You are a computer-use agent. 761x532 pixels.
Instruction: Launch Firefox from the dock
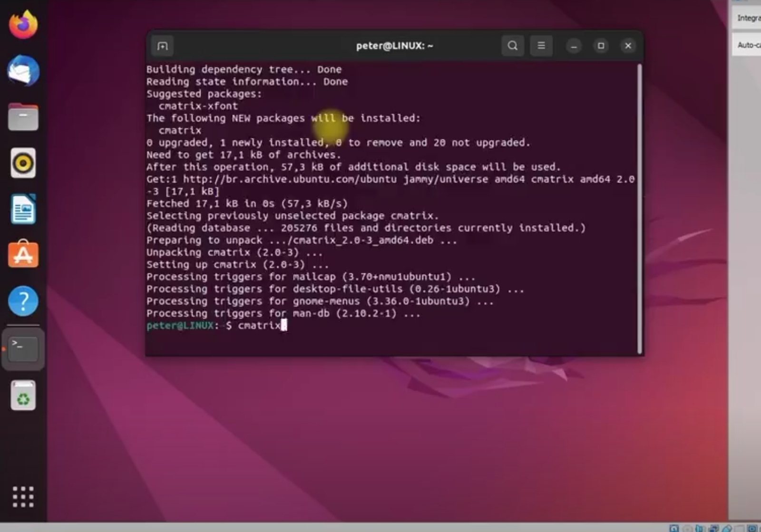(23, 25)
